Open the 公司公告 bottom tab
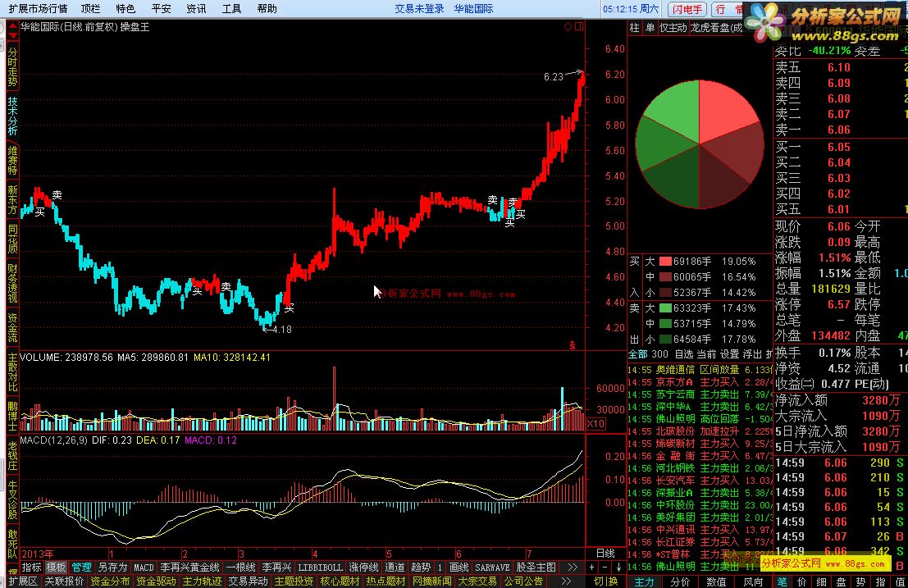The height and width of the screenshot is (588, 908). pos(523,581)
